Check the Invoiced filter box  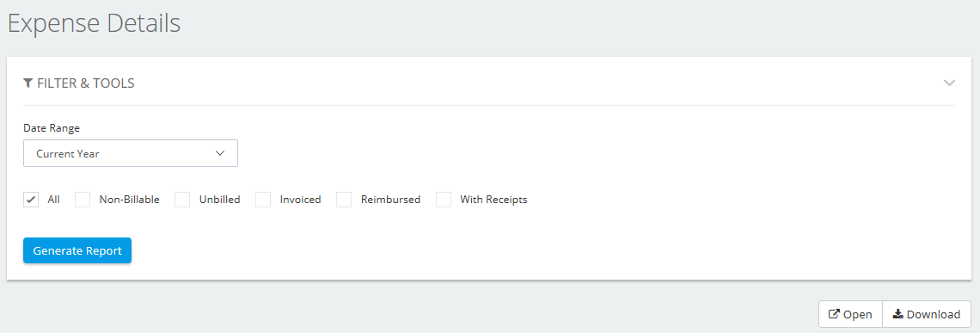click(x=263, y=200)
